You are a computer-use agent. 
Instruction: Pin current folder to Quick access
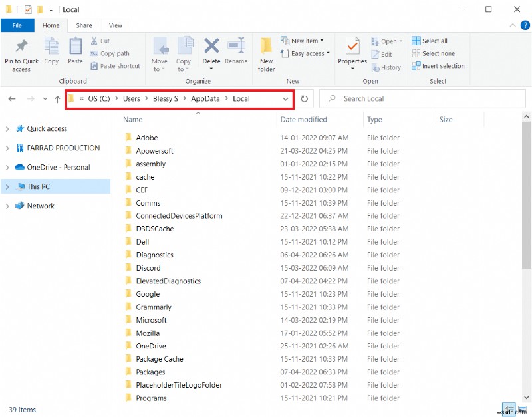20,52
